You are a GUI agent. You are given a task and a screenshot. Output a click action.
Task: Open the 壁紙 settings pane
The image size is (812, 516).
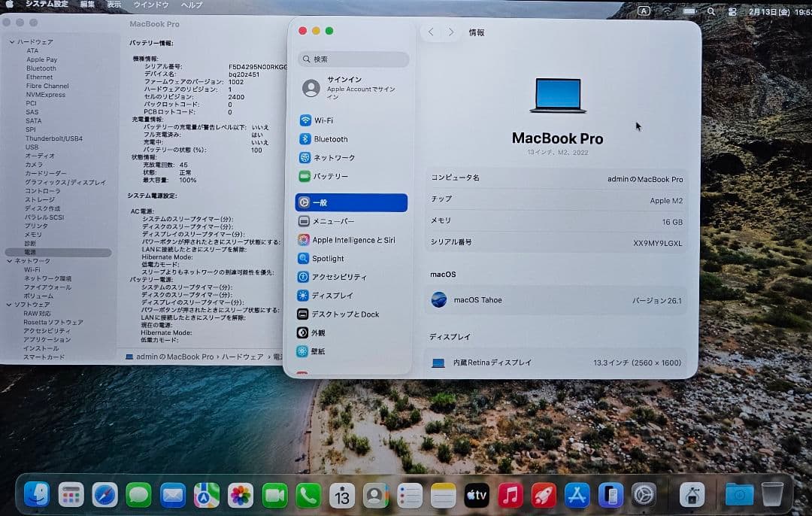(317, 351)
